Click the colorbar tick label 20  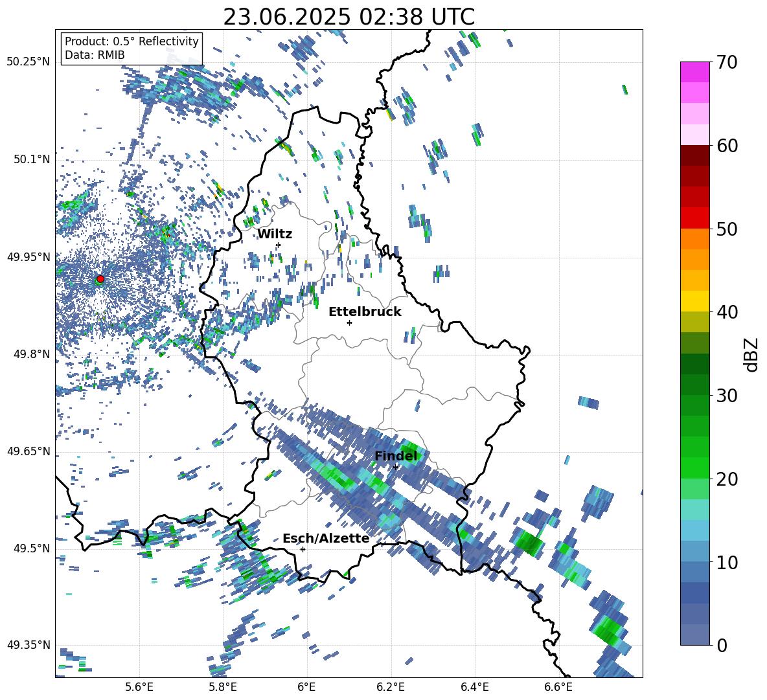point(727,479)
